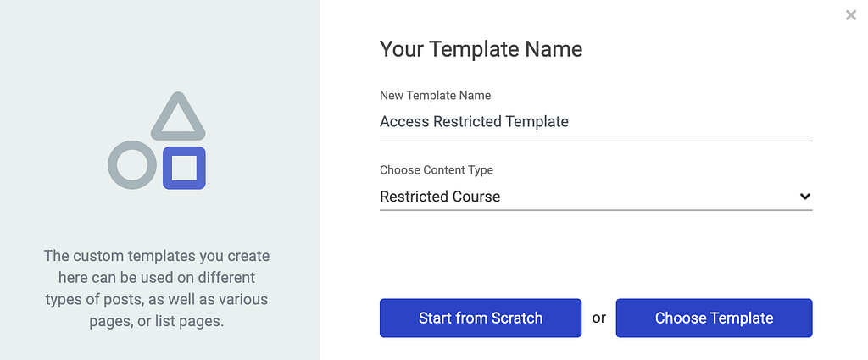The height and width of the screenshot is (360, 868).
Task: Click the Your Template Name heading
Action: [481, 49]
